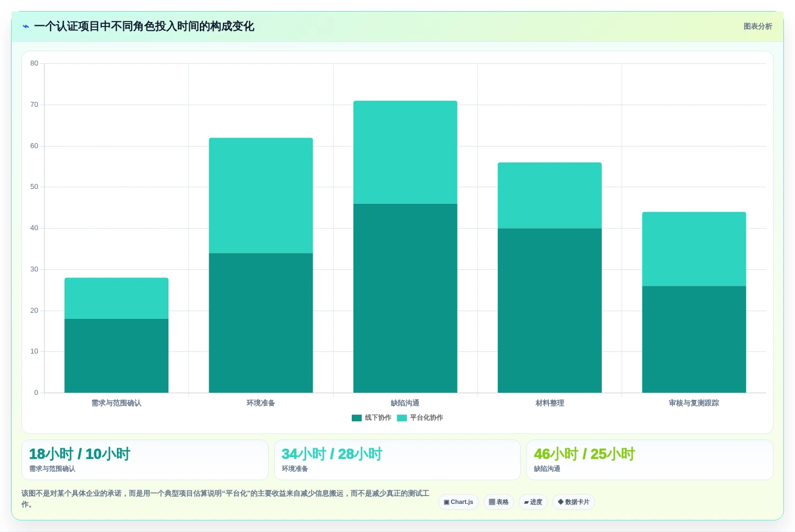Toggle the 平台化协作 legend item
Screen dimensions: 795x532
click(x=420, y=417)
